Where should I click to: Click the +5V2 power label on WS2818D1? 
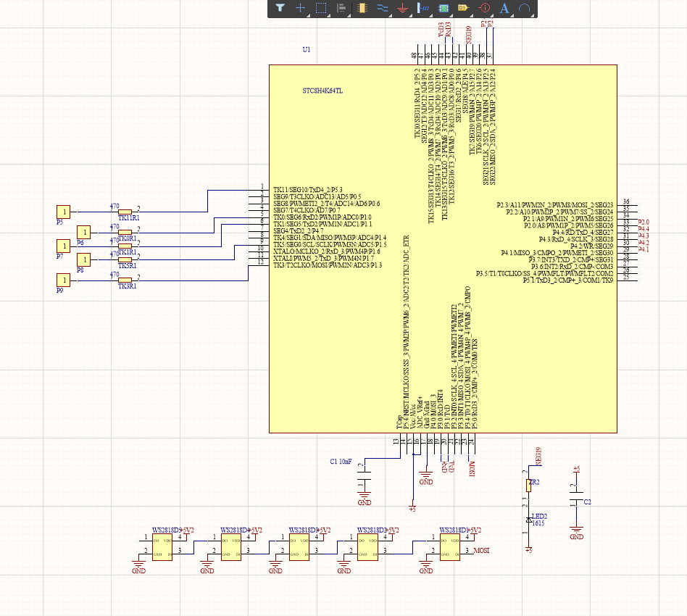click(475, 530)
